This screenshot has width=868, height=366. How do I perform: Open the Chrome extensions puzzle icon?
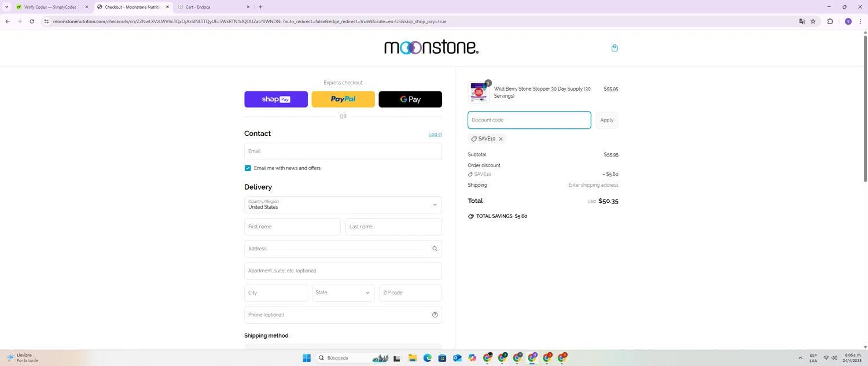pos(830,21)
